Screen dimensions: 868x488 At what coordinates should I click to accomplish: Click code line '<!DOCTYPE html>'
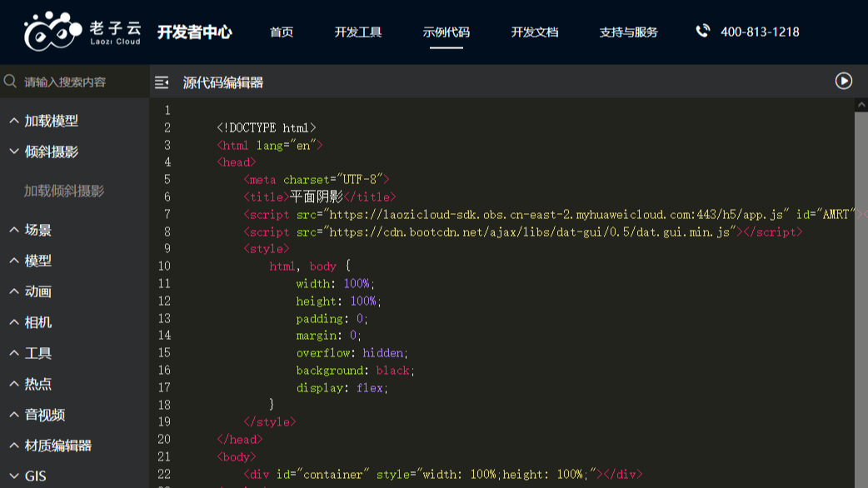point(267,127)
